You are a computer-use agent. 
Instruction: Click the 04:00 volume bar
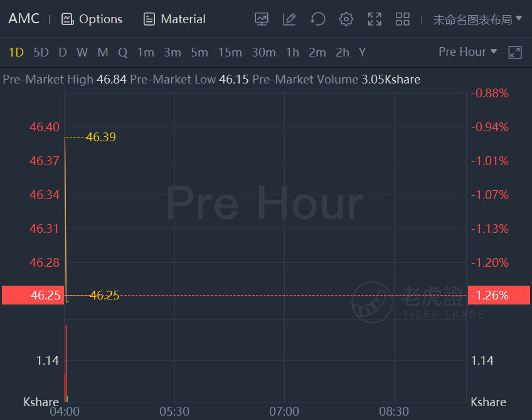[66, 364]
